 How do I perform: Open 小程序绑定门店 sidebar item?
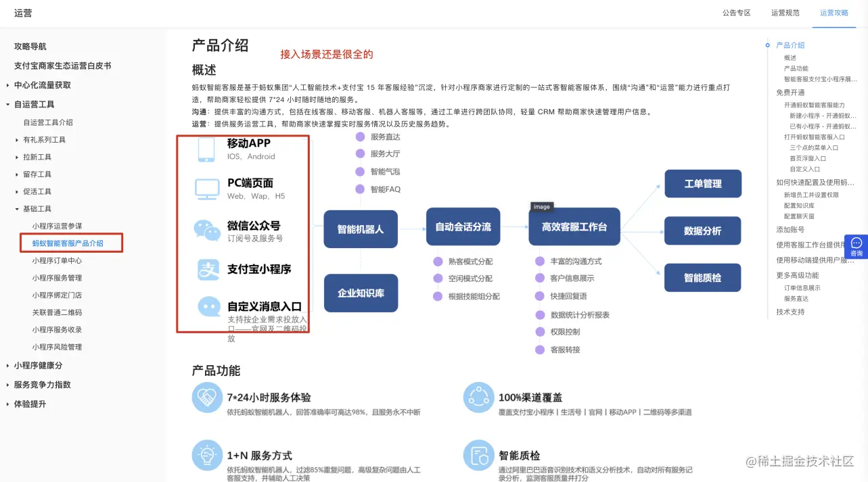coord(57,295)
